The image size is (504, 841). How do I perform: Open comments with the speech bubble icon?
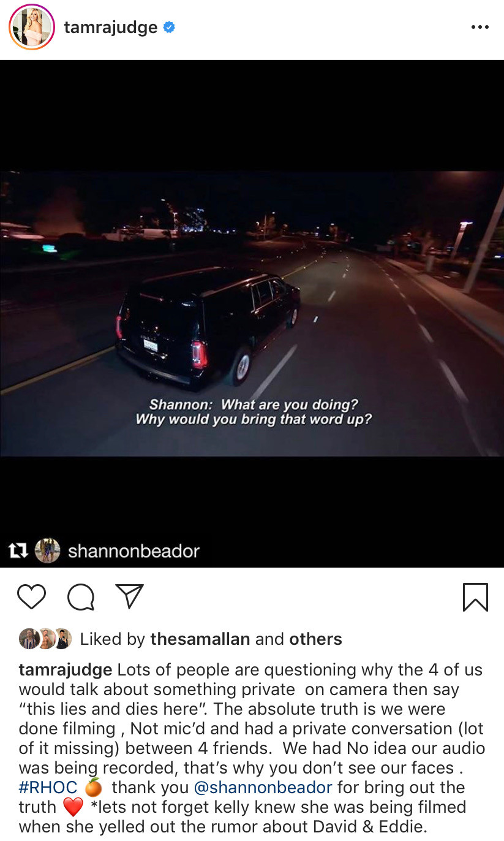point(81,597)
